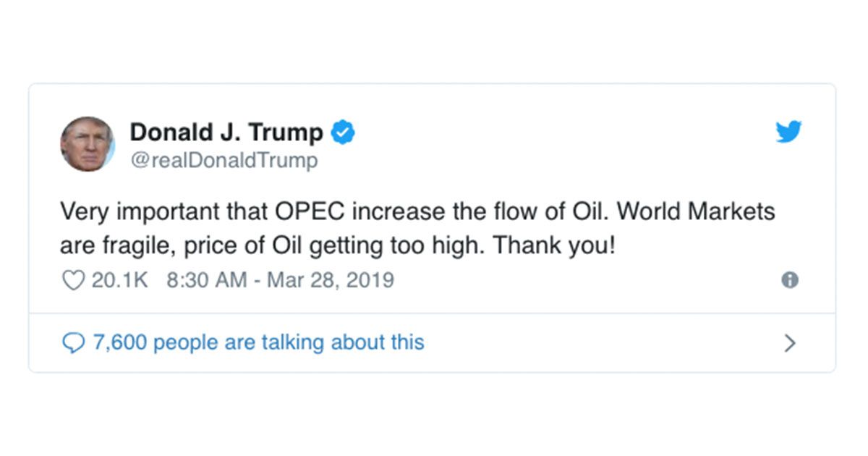This screenshot has width=868, height=456.
Task: Open Donald J. Trump's profile picture
Action: pos(88,144)
